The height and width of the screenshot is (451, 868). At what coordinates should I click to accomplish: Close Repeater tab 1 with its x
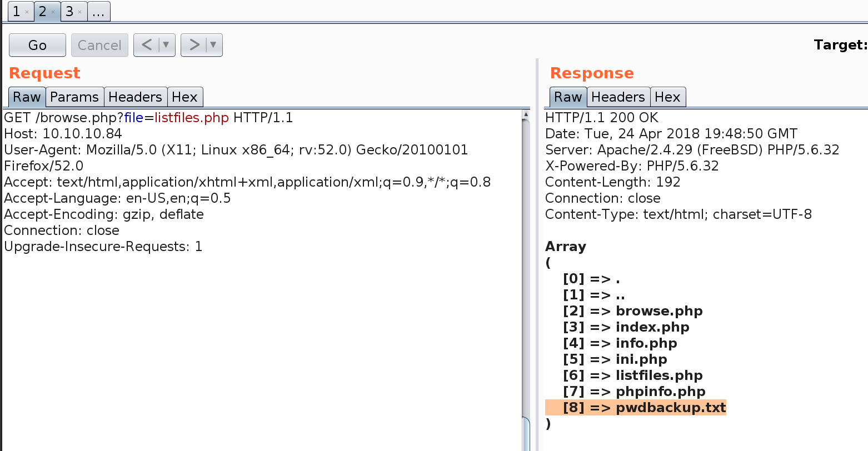pos(27,12)
